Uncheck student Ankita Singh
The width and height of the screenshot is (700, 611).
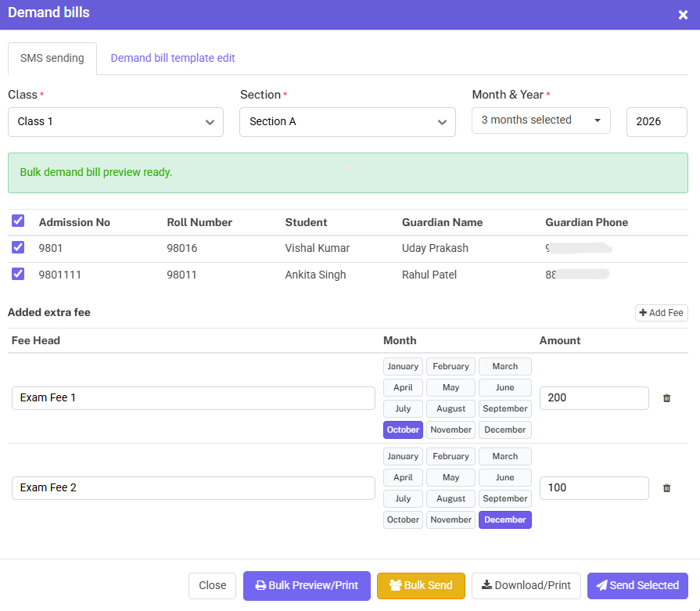[18, 274]
